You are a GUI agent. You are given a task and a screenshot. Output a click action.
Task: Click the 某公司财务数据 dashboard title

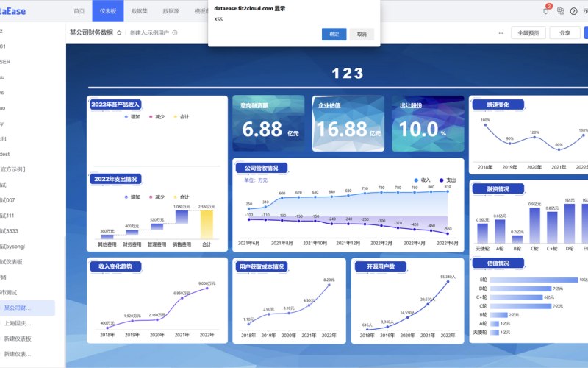pyautogui.click(x=91, y=32)
